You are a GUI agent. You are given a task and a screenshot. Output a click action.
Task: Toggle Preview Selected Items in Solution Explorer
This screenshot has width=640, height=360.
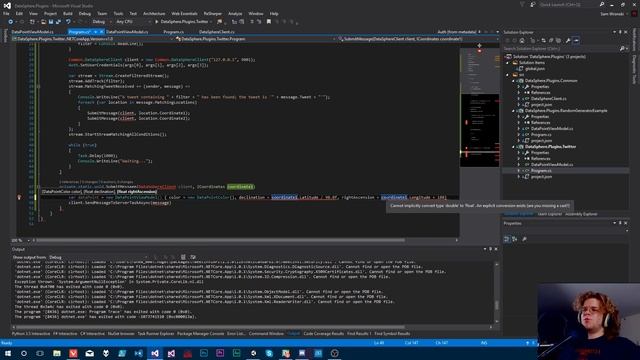click(x=576, y=40)
